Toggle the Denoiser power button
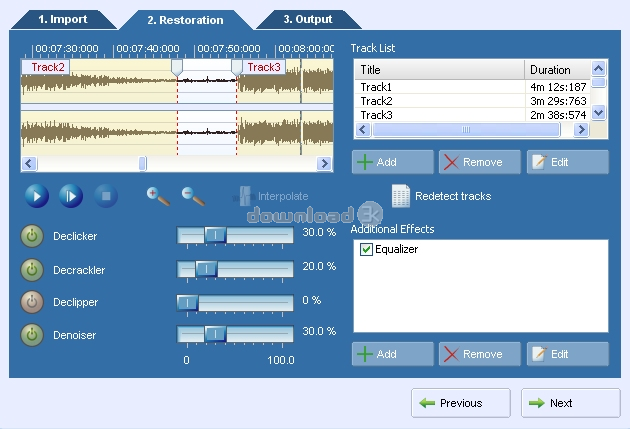This screenshot has width=630, height=429. 32,335
